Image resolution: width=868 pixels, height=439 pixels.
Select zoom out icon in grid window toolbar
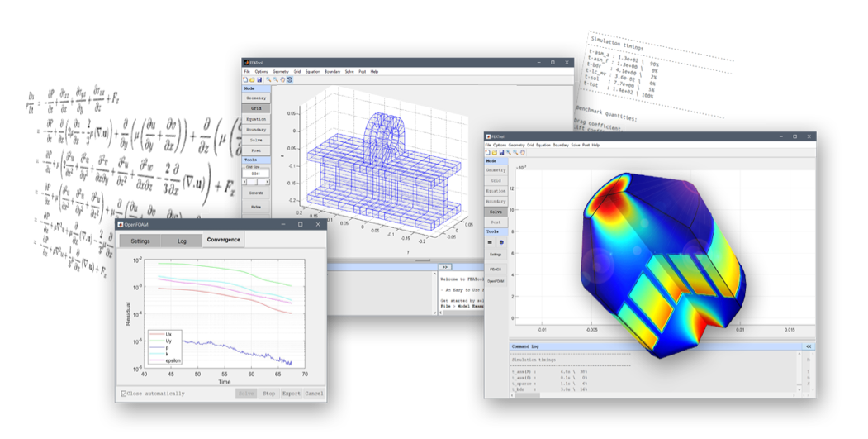point(276,80)
